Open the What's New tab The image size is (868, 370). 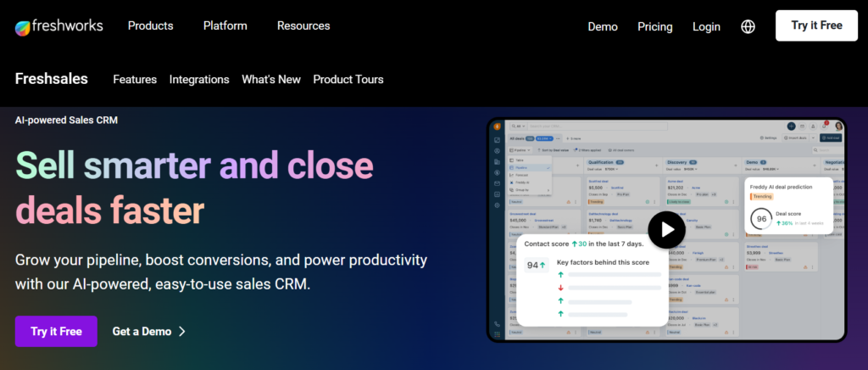(x=271, y=79)
